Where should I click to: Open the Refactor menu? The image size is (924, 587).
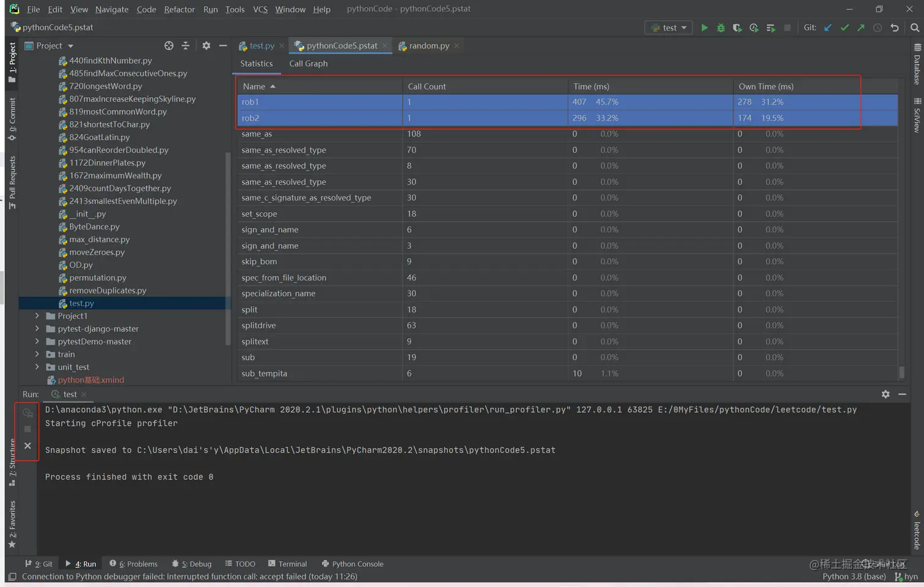tap(179, 9)
